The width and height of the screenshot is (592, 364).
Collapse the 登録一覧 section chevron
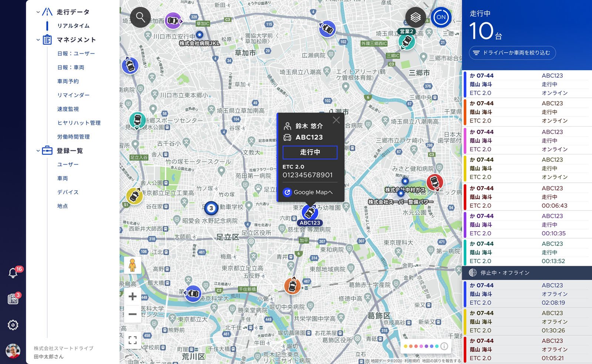coord(37,151)
